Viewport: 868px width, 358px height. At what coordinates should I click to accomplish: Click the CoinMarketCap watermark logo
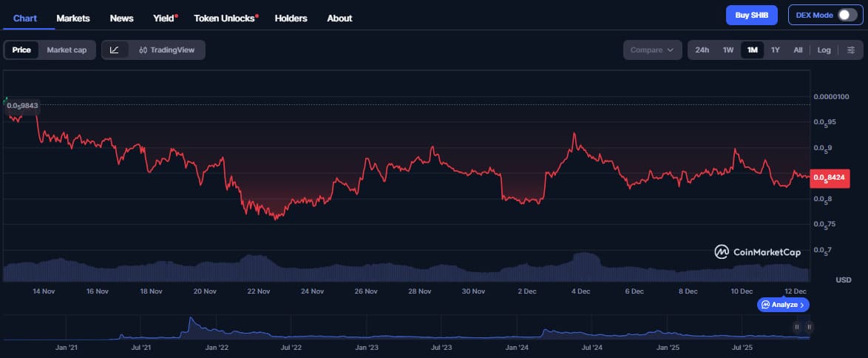click(x=758, y=252)
